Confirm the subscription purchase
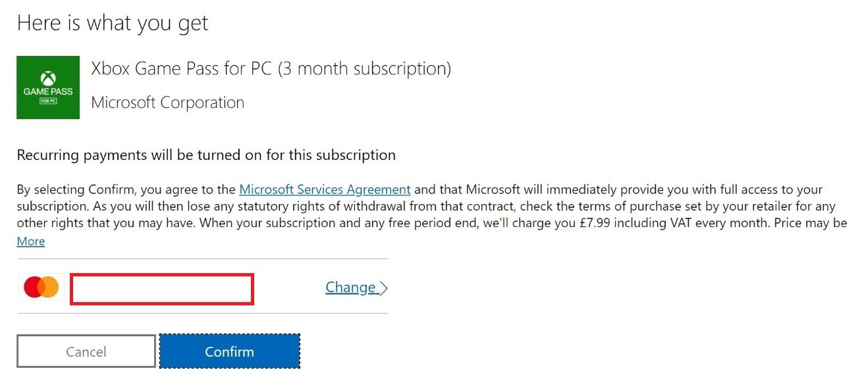868x385 pixels. 229,351
